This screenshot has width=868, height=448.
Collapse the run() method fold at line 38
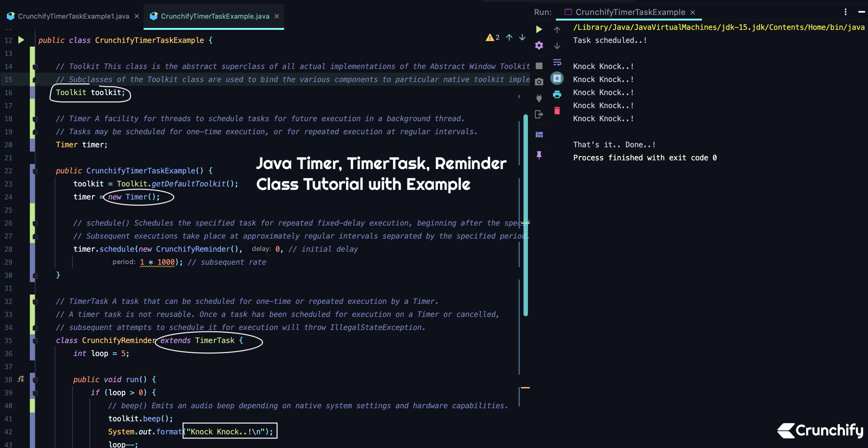tap(35, 380)
